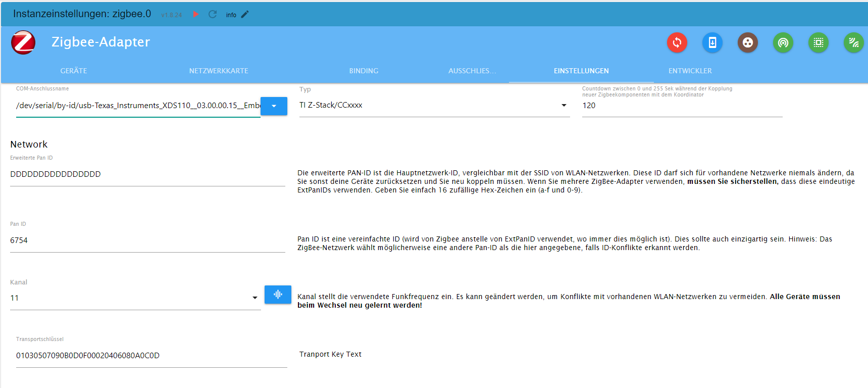The width and height of the screenshot is (868, 388).
Task: Click the info log level label
Action: point(231,15)
